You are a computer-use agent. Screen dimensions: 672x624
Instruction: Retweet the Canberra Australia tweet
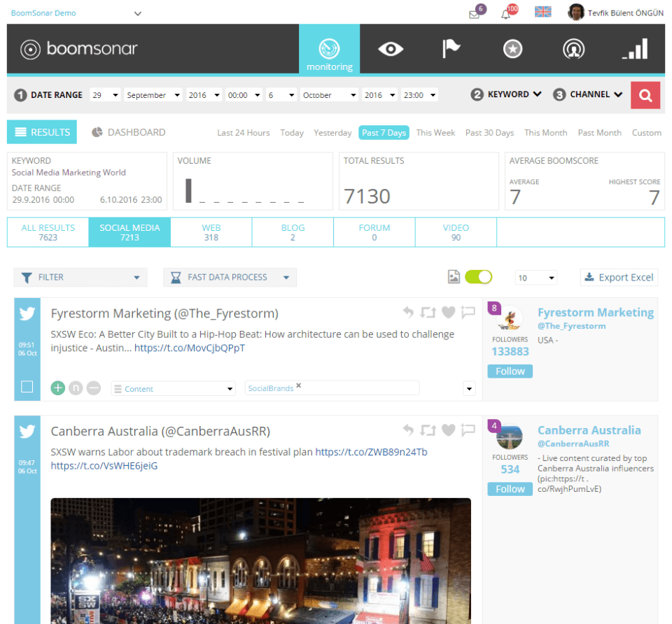[428, 430]
